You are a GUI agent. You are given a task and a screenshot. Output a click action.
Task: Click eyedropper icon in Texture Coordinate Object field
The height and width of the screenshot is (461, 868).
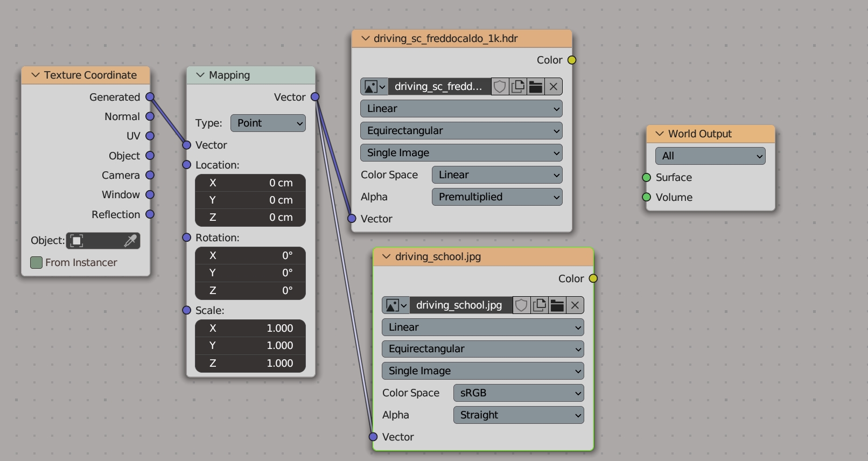click(130, 241)
